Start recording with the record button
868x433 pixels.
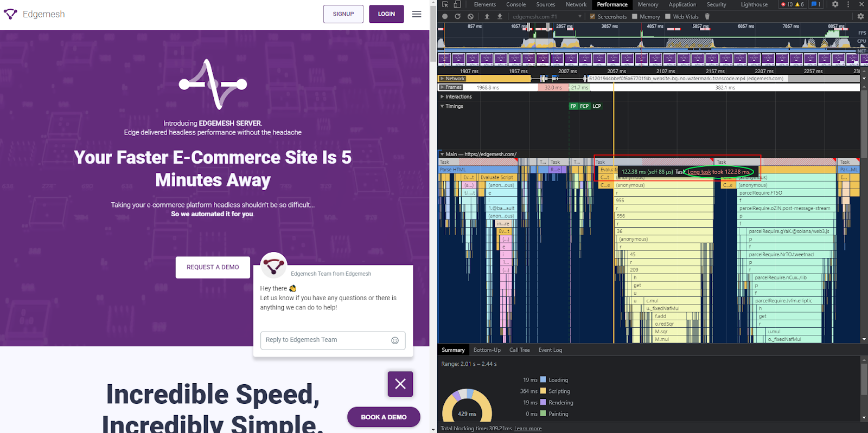[x=445, y=16]
